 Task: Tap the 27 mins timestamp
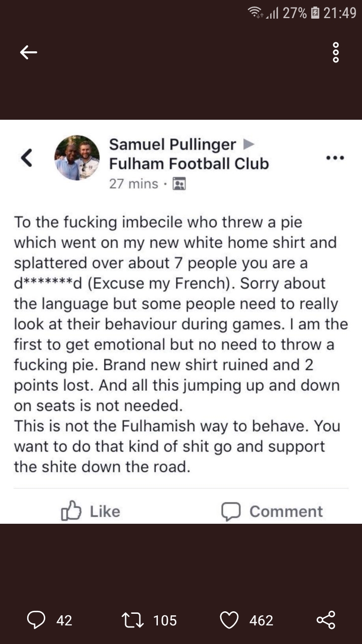(133, 184)
